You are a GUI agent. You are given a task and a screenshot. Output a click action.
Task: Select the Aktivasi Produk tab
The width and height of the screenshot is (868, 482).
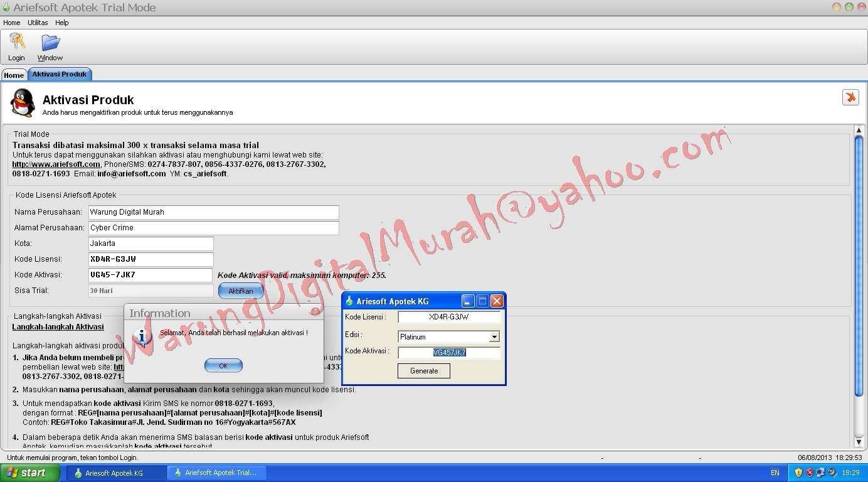60,74
